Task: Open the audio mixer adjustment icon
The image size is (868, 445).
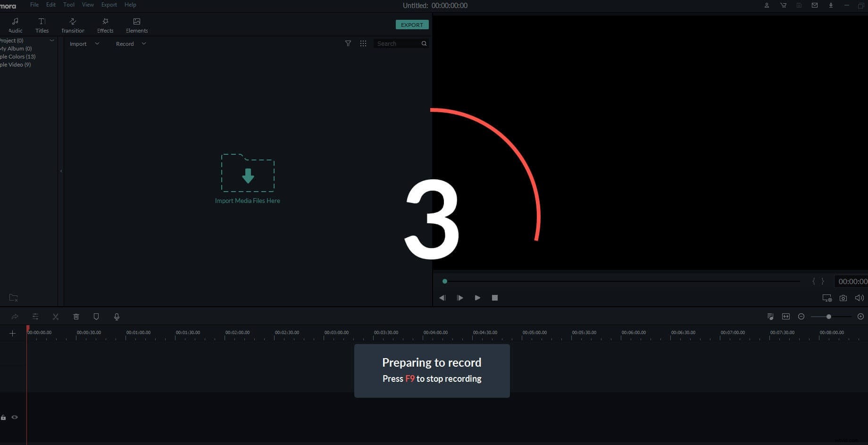Action: [x=35, y=317]
